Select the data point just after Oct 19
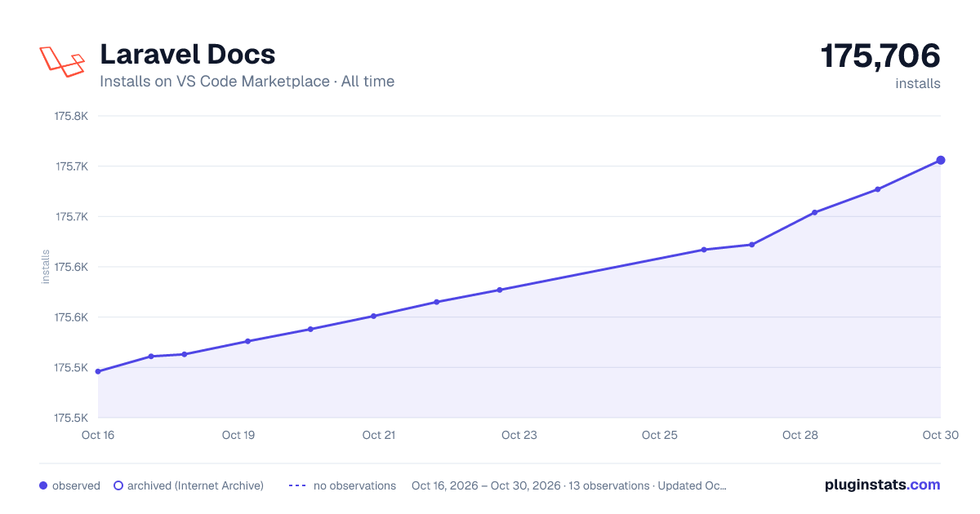Screen dimensions: 980x514 (247, 341)
